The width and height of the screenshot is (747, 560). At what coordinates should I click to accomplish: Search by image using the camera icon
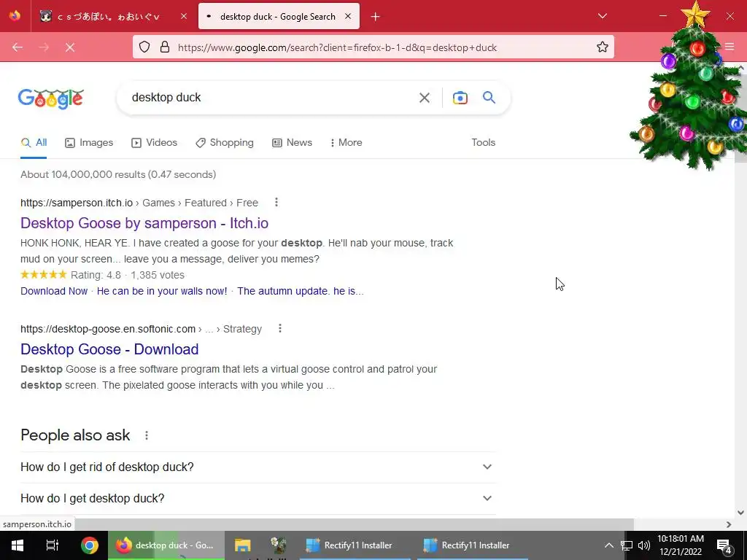coord(460,98)
